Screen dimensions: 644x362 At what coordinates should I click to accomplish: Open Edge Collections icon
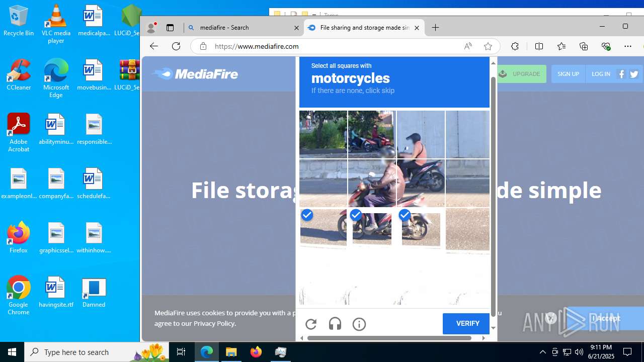click(584, 46)
